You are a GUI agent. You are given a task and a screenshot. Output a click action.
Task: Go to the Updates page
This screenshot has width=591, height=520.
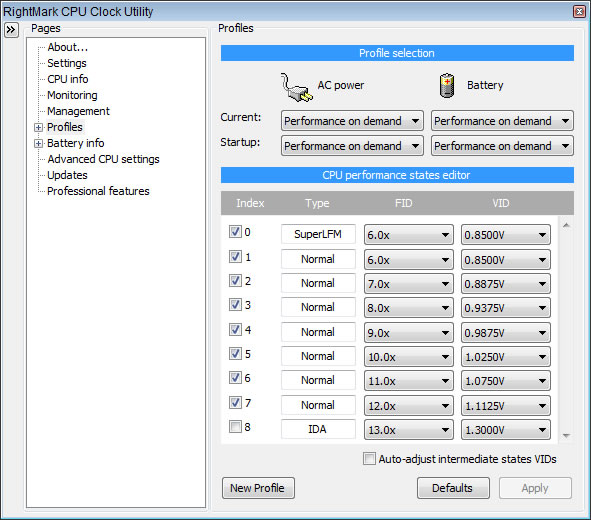[x=67, y=175]
